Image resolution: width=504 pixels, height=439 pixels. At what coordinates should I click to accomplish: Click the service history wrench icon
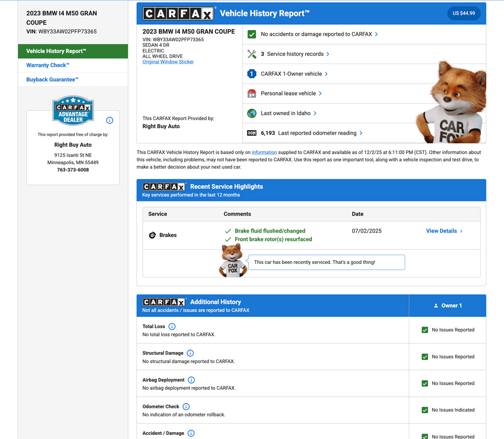coord(252,54)
